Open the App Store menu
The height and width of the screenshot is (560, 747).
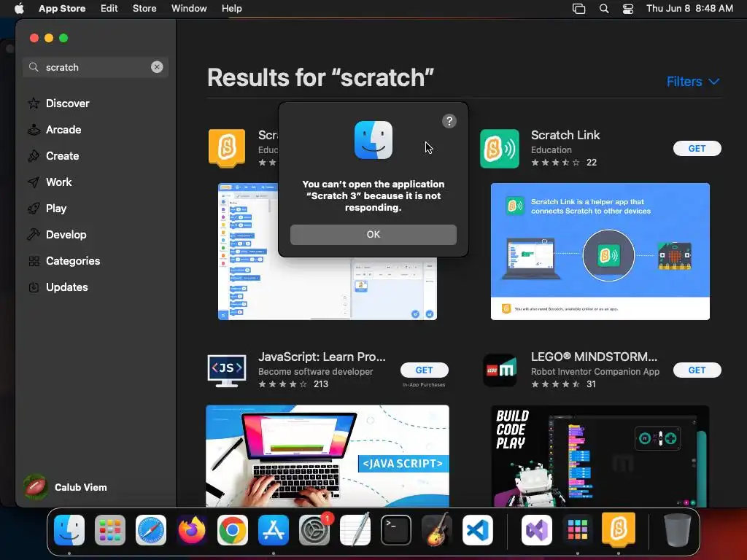(62, 8)
